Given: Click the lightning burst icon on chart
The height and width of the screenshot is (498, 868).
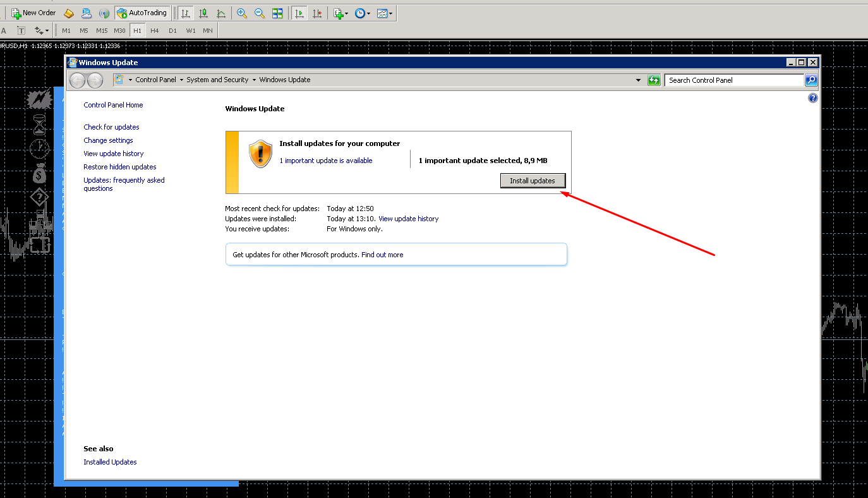Looking at the screenshot, I should 39,99.
